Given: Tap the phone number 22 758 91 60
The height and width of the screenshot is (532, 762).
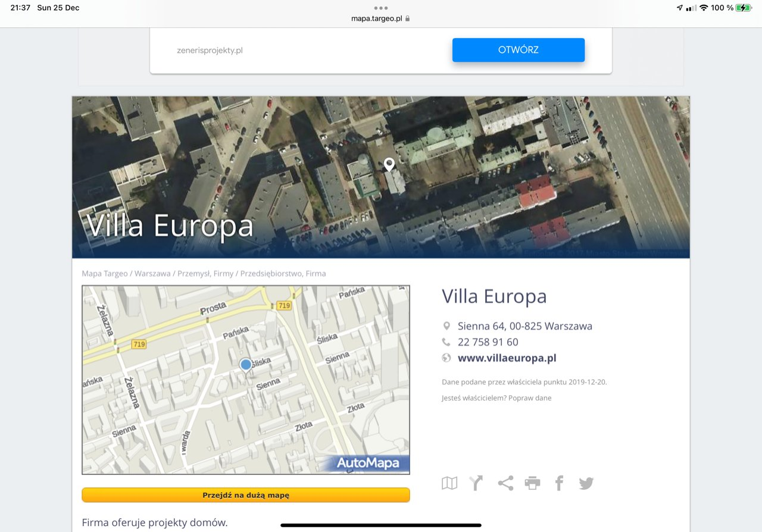Looking at the screenshot, I should tap(488, 342).
